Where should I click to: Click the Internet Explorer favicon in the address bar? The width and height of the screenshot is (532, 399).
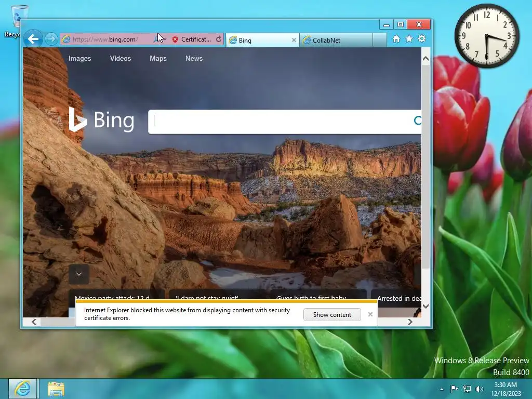(66, 39)
